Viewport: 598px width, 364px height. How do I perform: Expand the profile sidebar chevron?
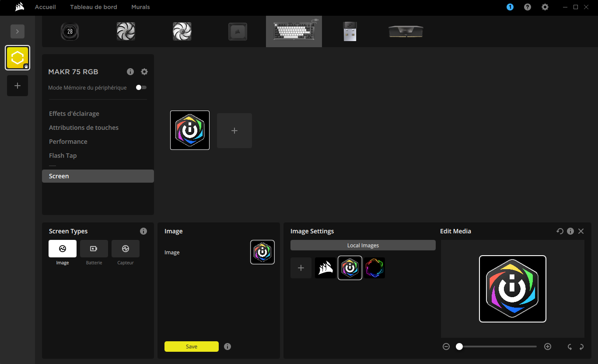17,31
